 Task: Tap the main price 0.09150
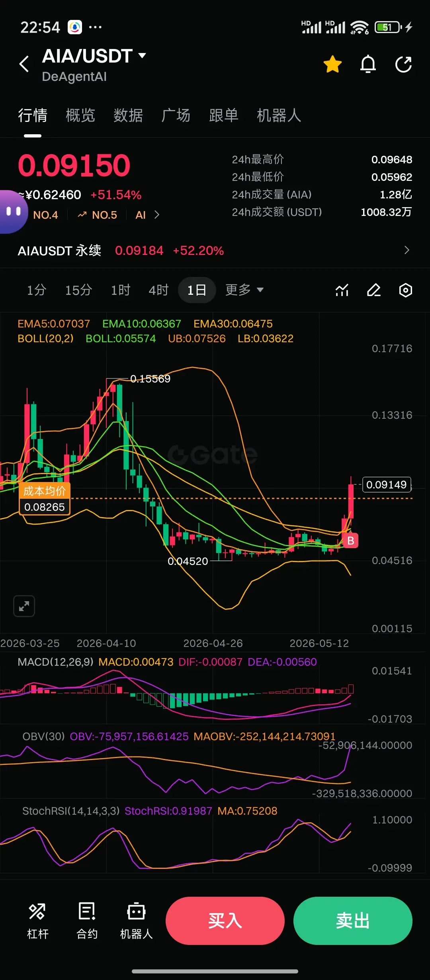[74, 165]
